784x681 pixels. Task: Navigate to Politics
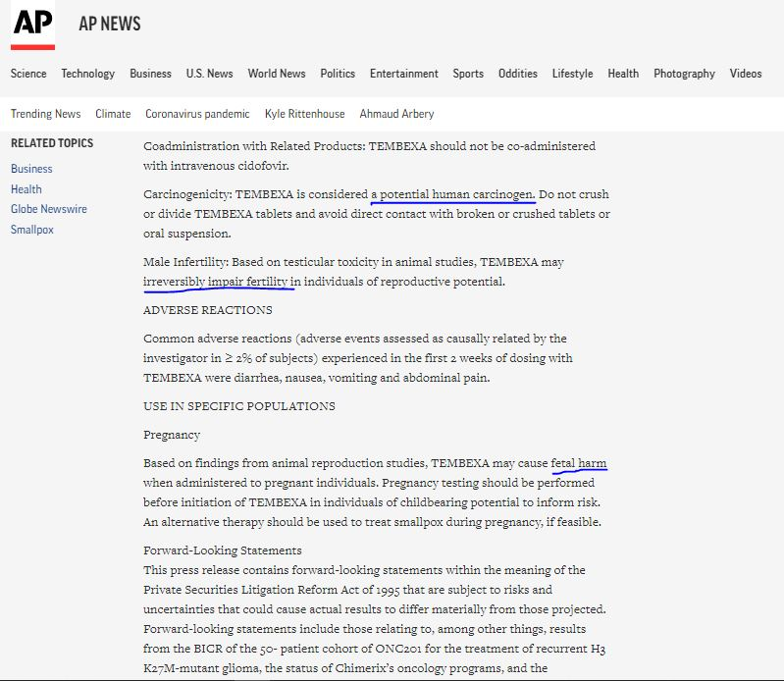pyautogui.click(x=338, y=74)
